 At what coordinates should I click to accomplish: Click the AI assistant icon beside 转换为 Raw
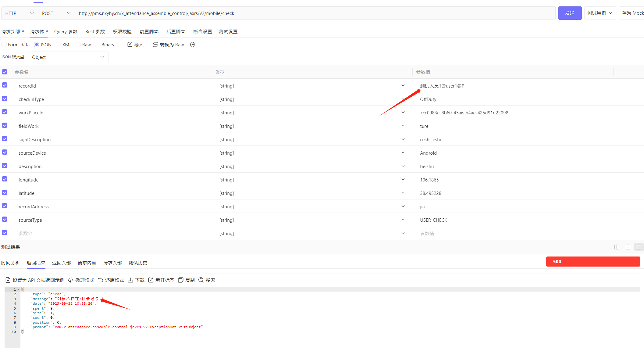click(193, 45)
